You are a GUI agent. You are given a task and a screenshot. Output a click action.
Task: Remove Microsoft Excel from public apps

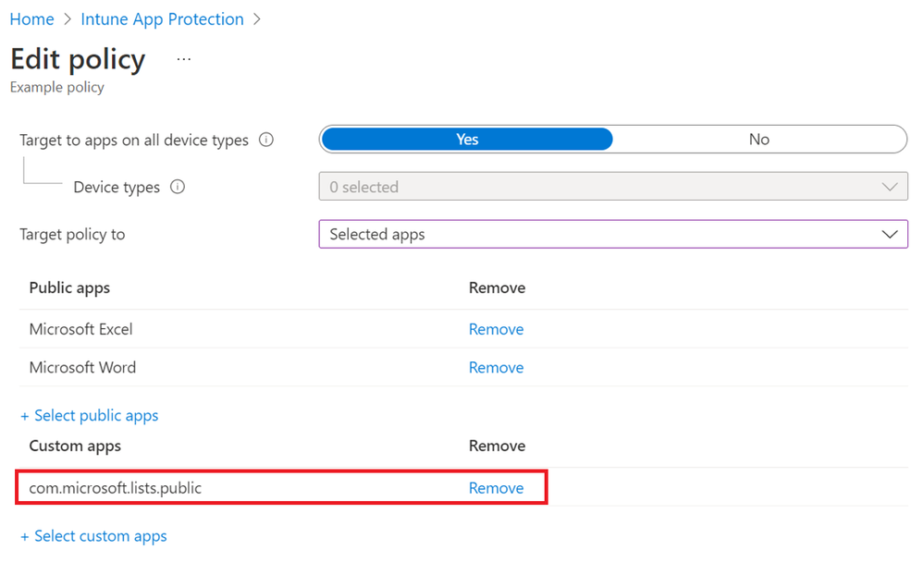pyautogui.click(x=496, y=329)
